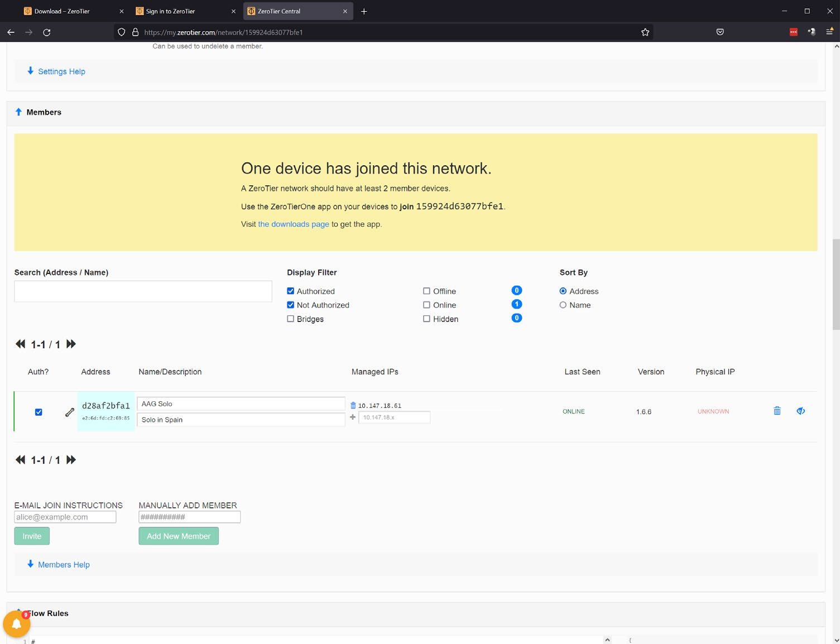Image resolution: width=840 pixels, height=644 pixels.
Task: Click the Online count badge showing 1
Action: tap(517, 304)
